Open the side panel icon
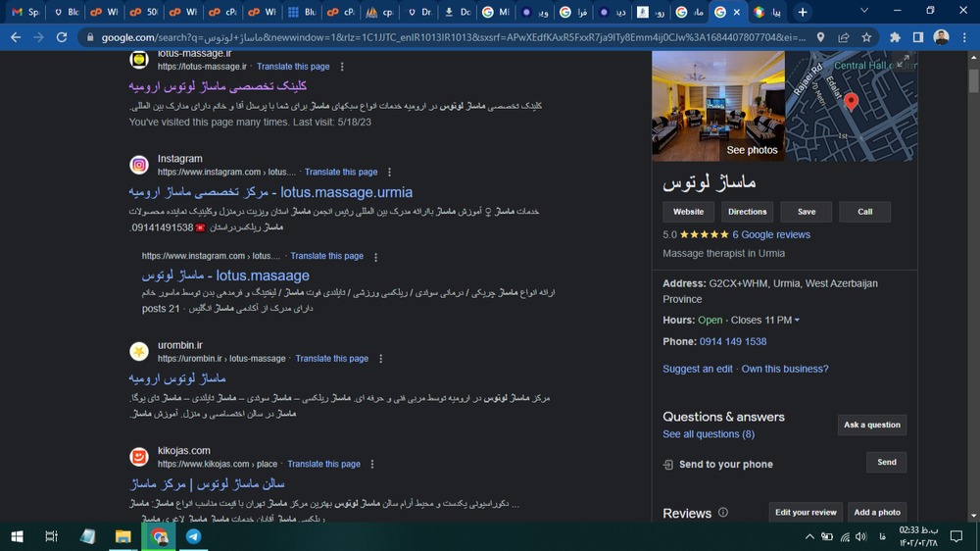This screenshot has height=551, width=980. (918, 37)
